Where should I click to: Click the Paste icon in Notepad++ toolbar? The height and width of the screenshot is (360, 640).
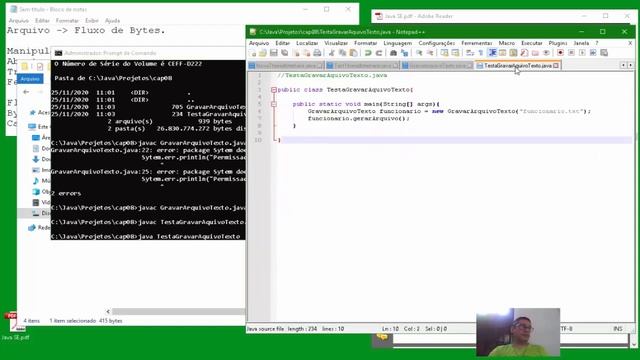pyautogui.click(x=353, y=53)
